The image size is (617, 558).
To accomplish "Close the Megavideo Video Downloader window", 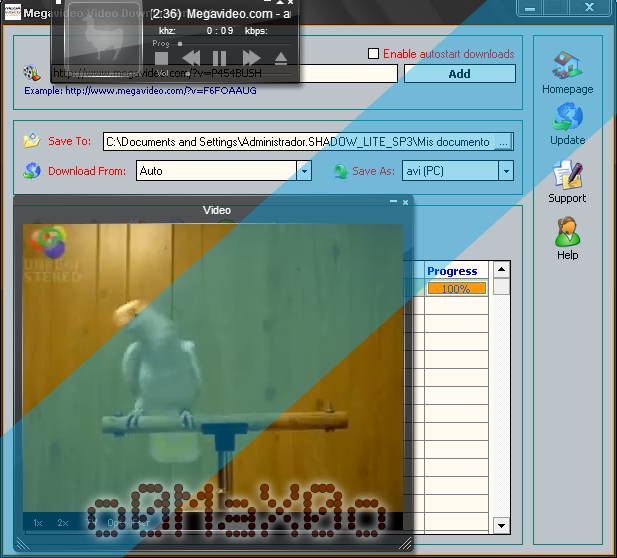I will click(x=589, y=7).
